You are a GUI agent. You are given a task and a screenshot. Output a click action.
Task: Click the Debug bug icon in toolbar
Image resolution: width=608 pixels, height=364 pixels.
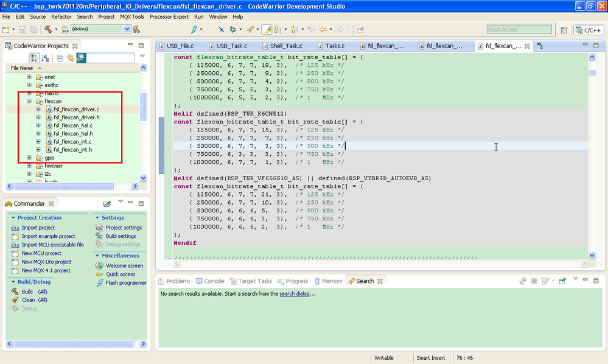tap(232, 29)
